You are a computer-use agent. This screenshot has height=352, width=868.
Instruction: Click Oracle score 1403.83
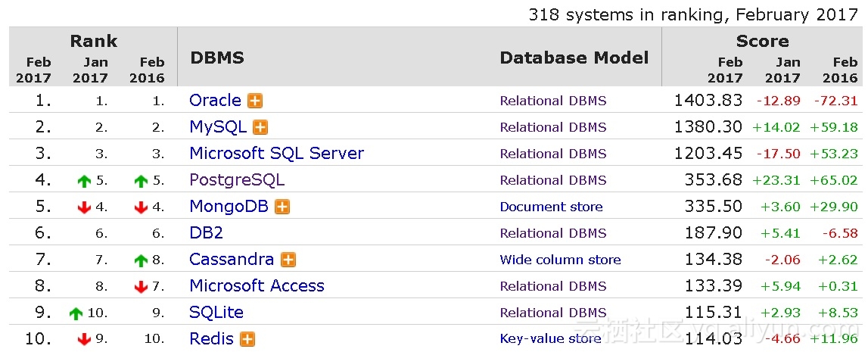point(708,100)
